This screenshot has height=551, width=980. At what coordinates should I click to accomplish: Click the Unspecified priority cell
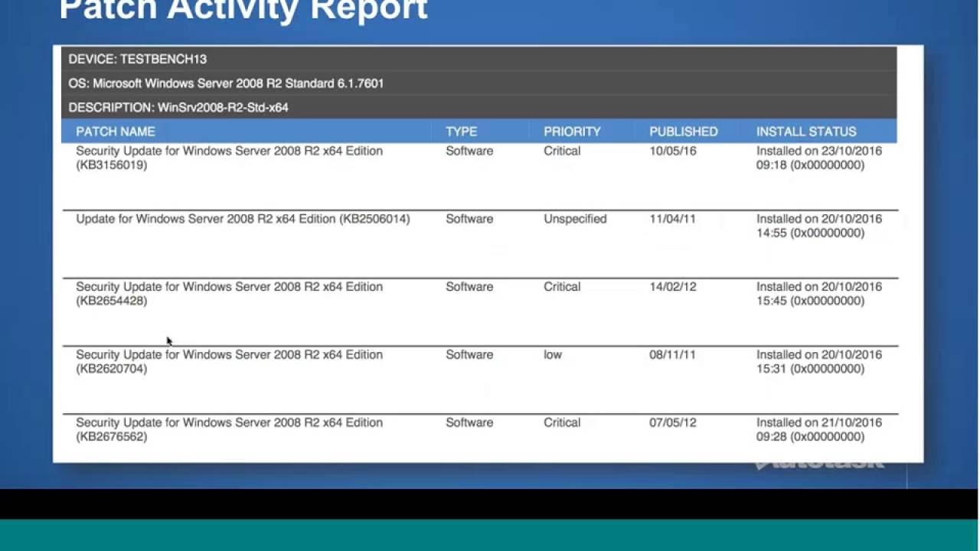click(x=575, y=219)
